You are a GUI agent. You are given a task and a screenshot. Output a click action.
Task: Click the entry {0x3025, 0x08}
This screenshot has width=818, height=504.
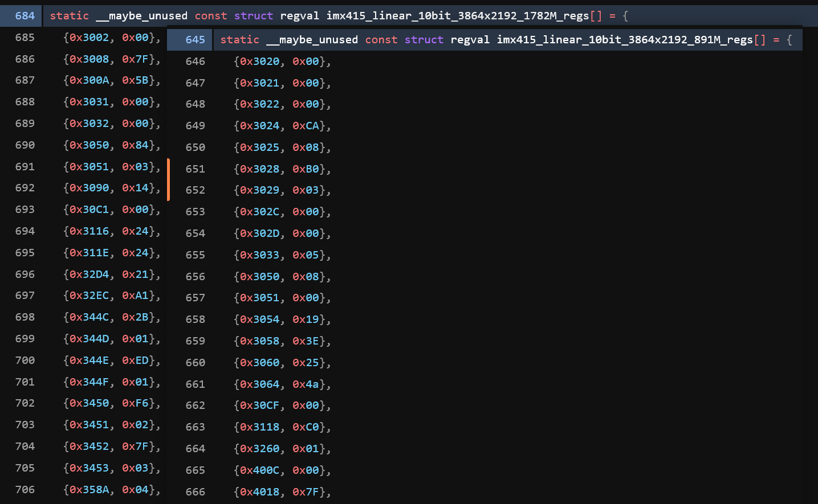tap(282, 147)
